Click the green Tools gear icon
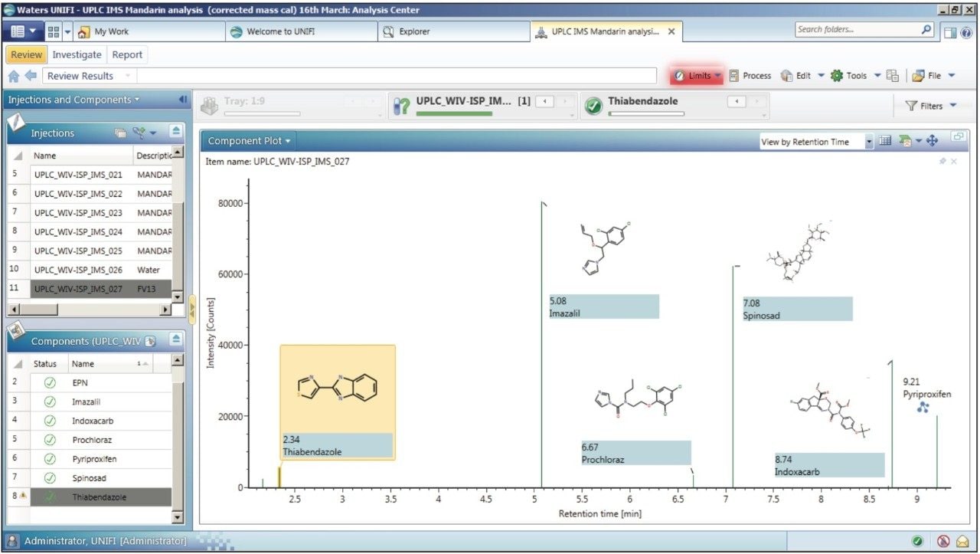Image resolution: width=980 pixels, height=554 pixels. pos(837,76)
